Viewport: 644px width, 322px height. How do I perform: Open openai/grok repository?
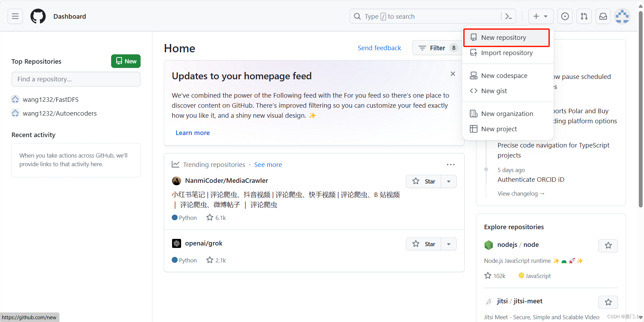coord(204,243)
